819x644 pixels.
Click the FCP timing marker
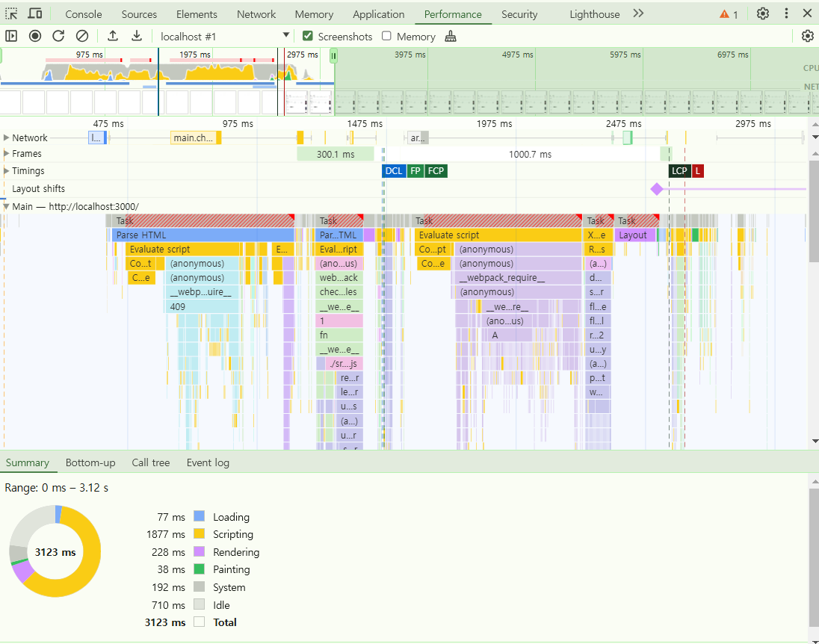pyautogui.click(x=436, y=171)
